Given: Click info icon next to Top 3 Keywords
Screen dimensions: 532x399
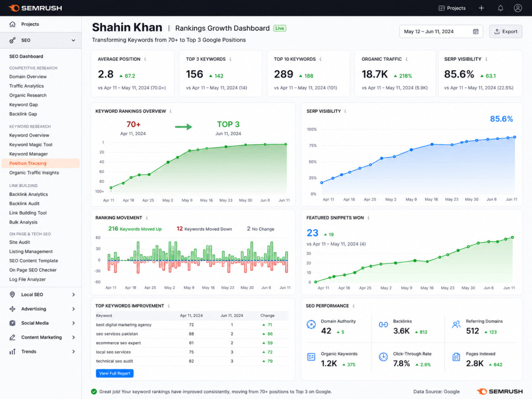Looking at the screenshot, I should [230, 59].
